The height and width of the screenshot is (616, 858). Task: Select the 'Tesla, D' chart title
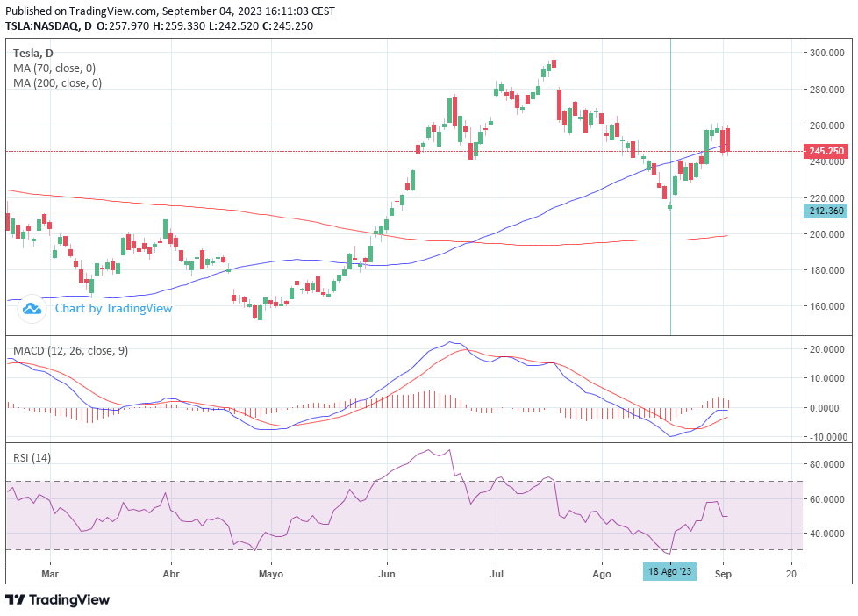[x=32, y=54]
